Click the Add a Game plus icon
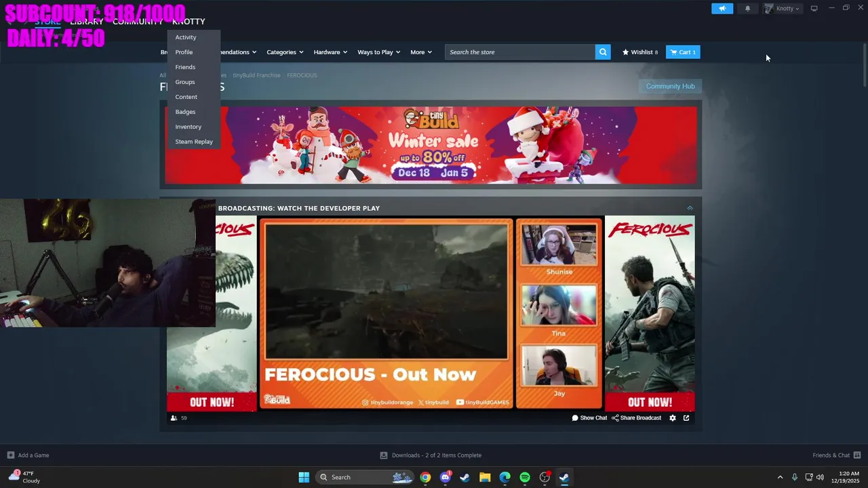 coord(10,455)
